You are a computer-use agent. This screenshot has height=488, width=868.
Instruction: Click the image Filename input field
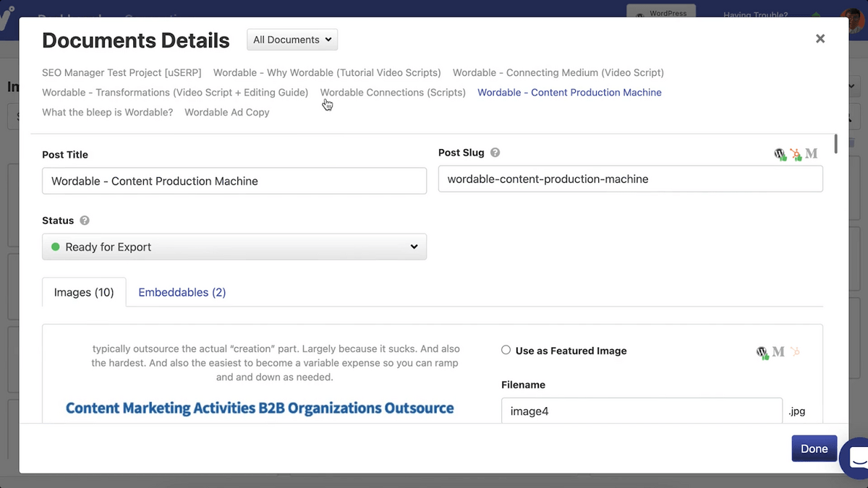tap(642, 412)
